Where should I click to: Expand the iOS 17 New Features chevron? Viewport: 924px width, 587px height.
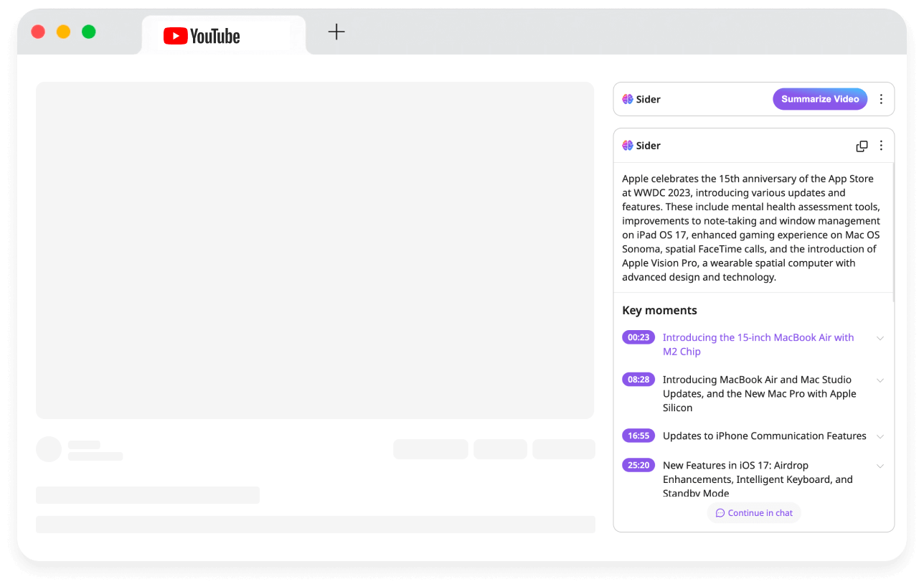pos(880,466)
